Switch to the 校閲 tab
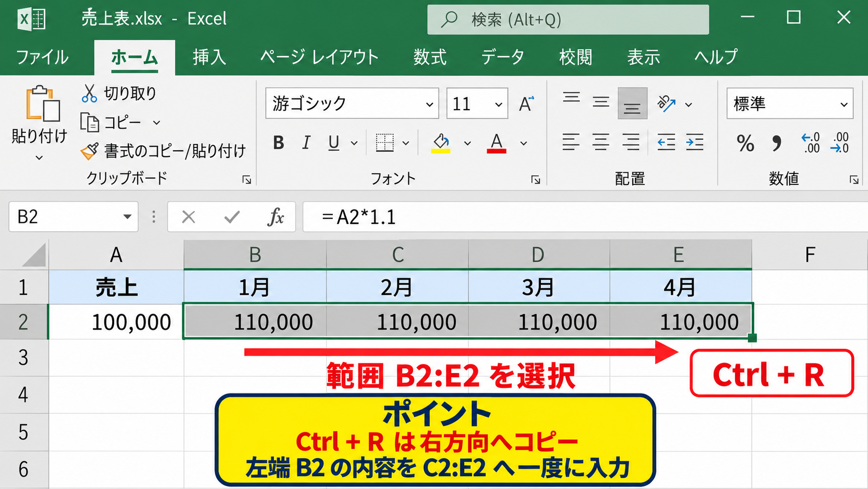Viewport: 868px width, 489px height. pyautogui.click(x=576, y=57)
